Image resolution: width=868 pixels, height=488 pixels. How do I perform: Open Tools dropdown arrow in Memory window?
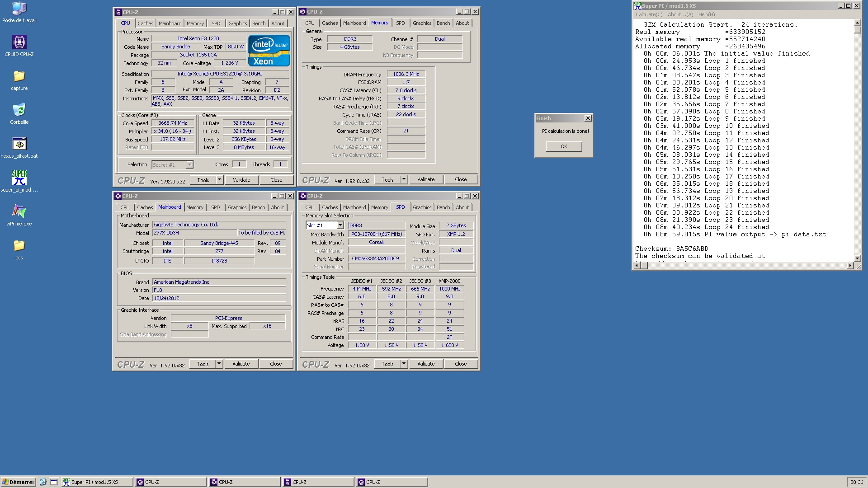click(x=404, y=179)
